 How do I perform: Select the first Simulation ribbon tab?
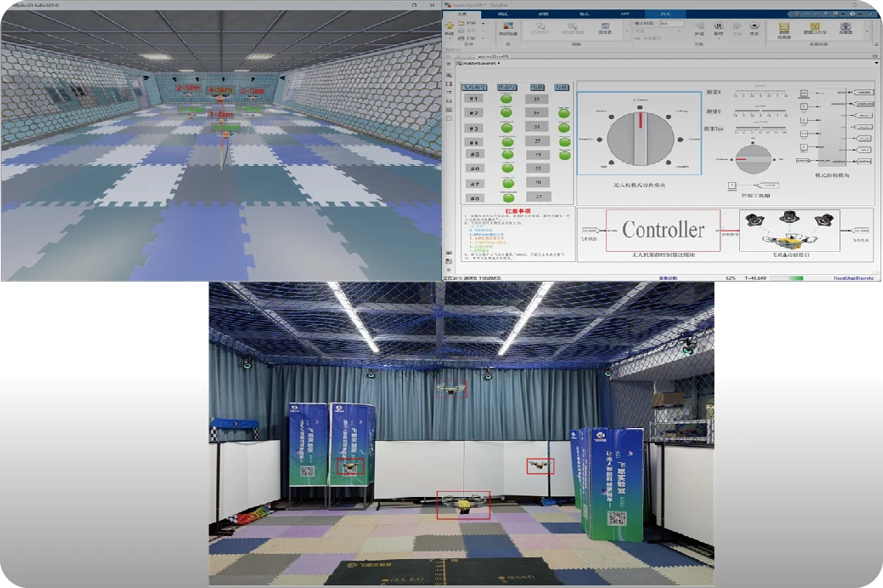tap(463, 14)
